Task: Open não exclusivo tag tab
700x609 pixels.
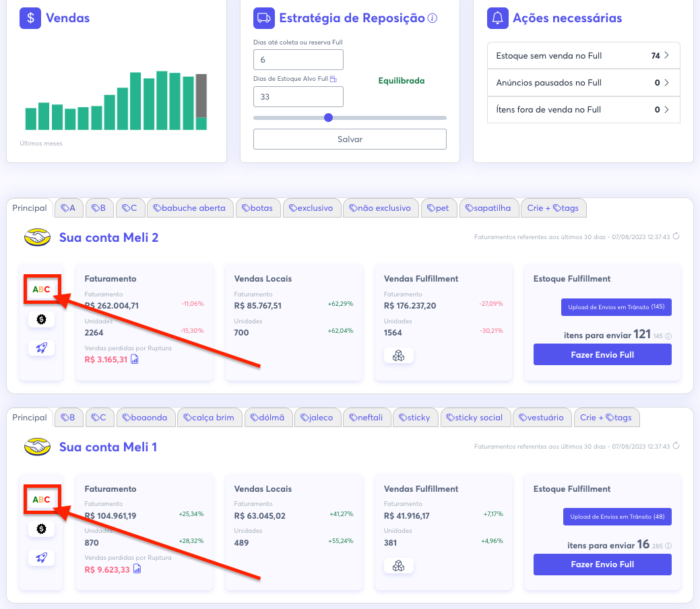Action: pyautogui.click(x=381, y=208)
